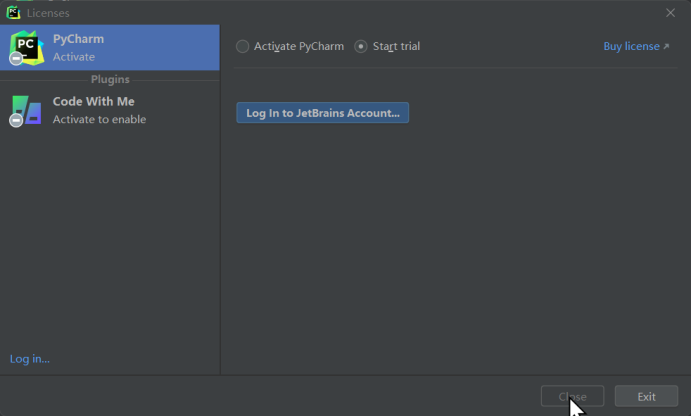Click the minus badge on Code With Me icon
This screenshot has width=692, height=417.
[16, 120]
